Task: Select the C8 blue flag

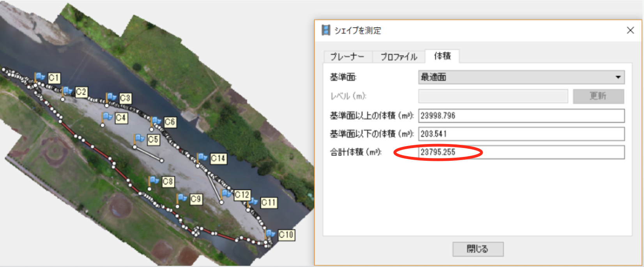Action: coord(154,180)
